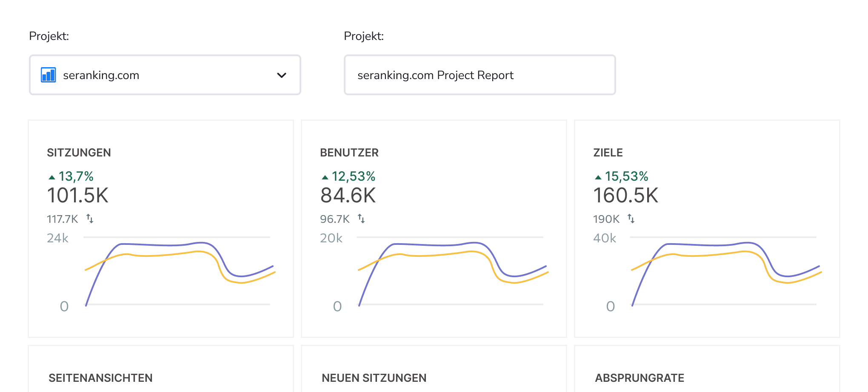Select the BENUTZER card title
Screen dimensions: 868x392
click(349, 153)
